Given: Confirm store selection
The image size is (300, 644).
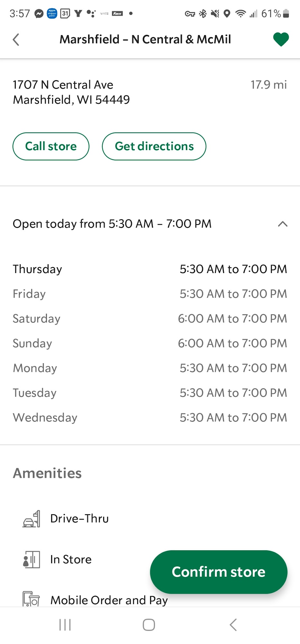Looking at the screenshot, I should pos(218,572).
